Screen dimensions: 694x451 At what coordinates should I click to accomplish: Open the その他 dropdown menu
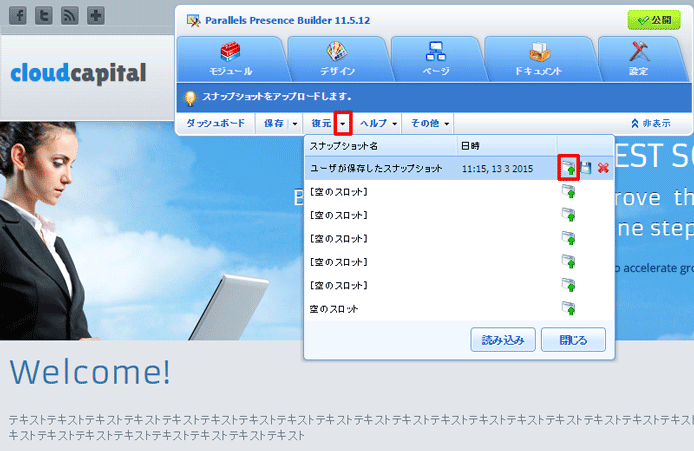coord(431,123)
